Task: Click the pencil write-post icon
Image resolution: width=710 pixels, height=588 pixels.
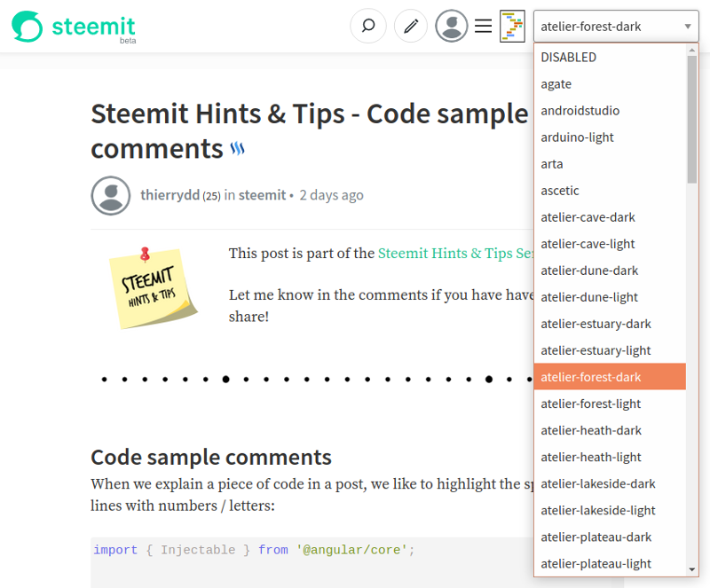Action: coord(411,27)
